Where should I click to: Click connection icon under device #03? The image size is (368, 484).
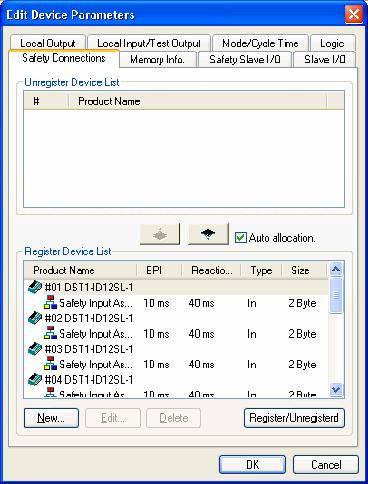[50, 364]
